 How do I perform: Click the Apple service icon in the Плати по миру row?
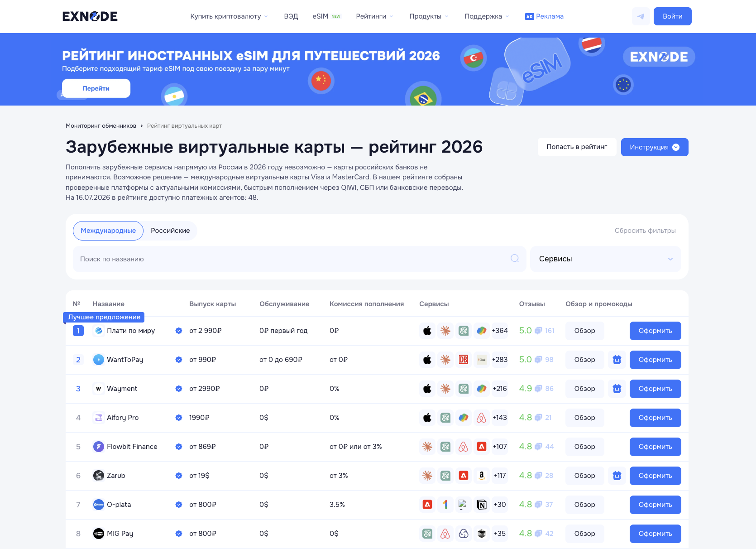click(427, 331)
